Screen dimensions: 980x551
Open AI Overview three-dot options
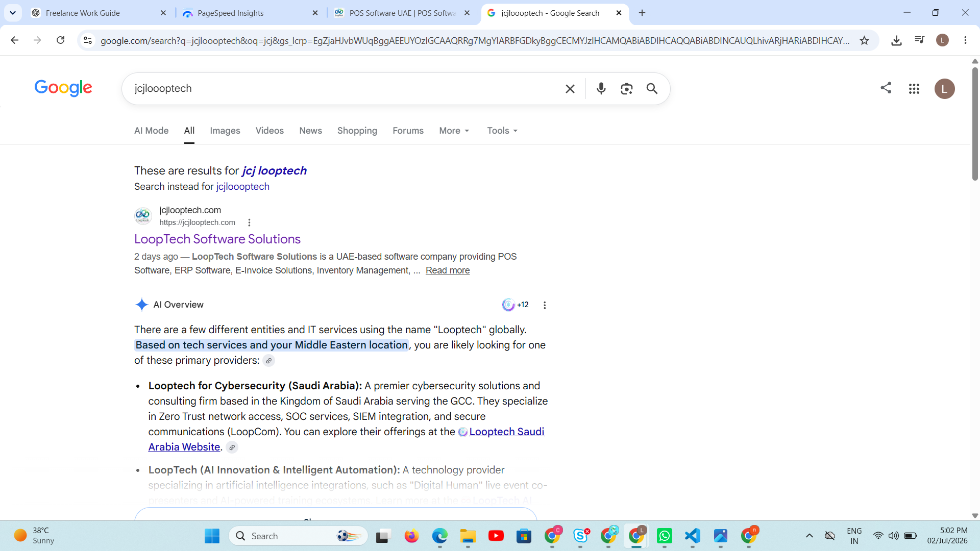545,305
